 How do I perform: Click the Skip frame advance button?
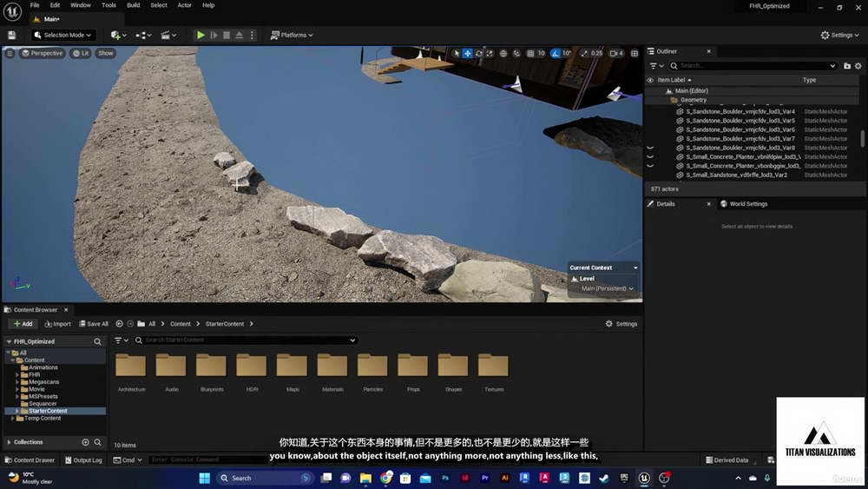pyautogui.click(x=214, y=35)
